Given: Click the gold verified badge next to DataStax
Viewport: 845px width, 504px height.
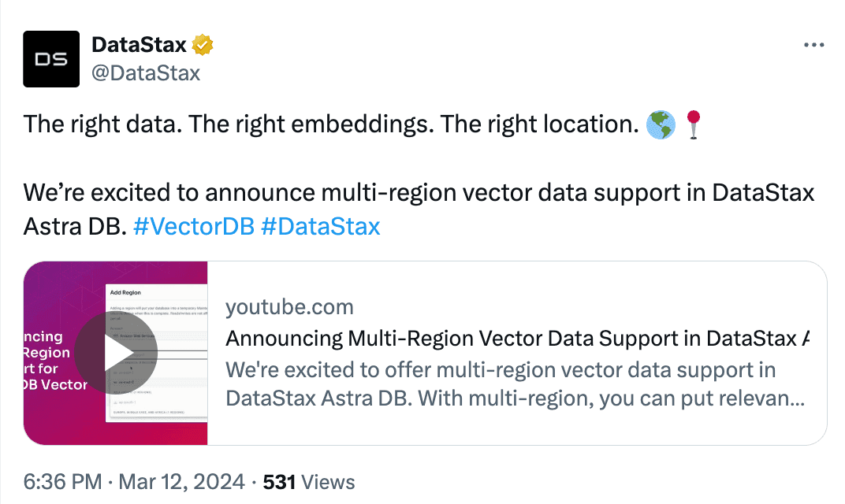Looking at the screenshot, I should pos(204,45).
